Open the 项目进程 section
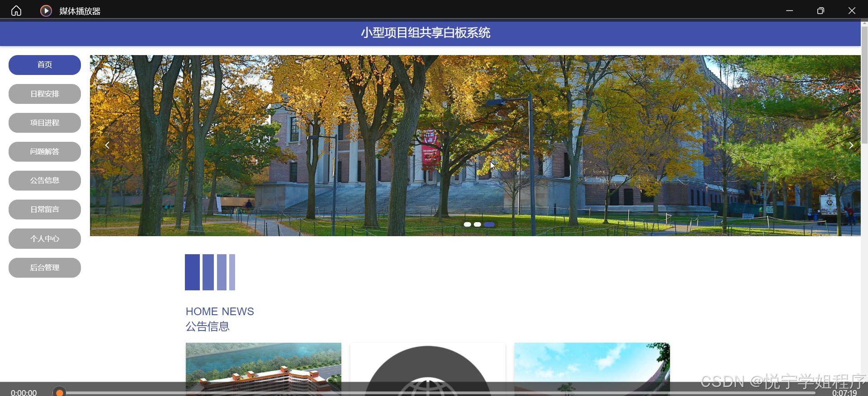 45,123
